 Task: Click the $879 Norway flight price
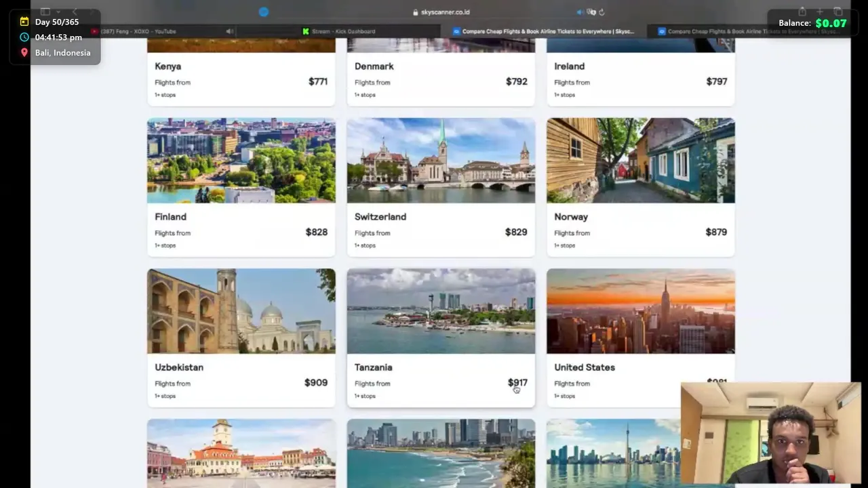point(716,232)
